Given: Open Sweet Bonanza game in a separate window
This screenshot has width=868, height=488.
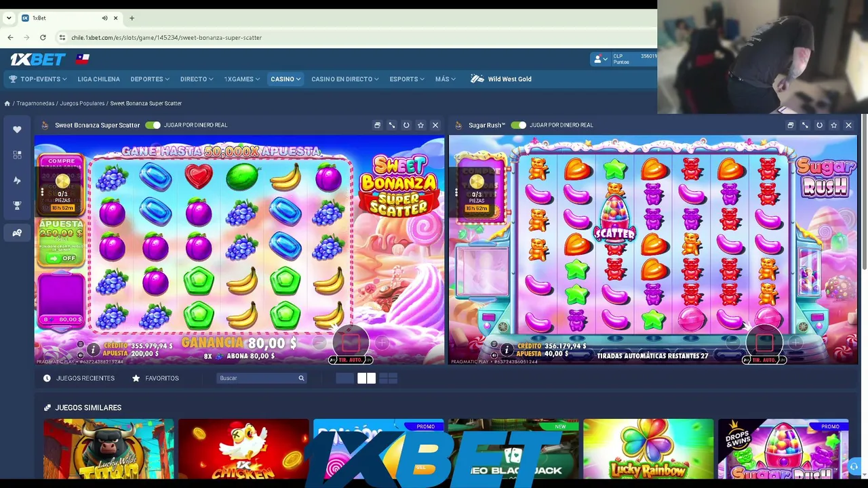Looking at the screenshot, I should click(378, 125).
